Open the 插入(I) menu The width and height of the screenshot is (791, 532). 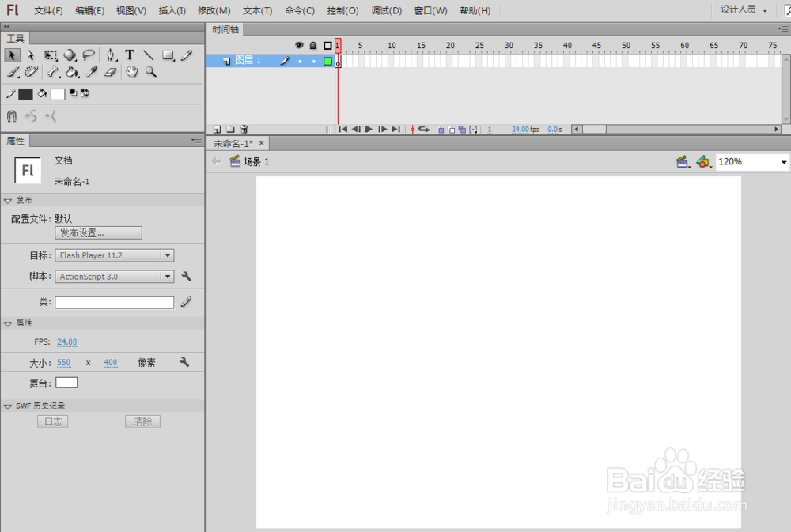pyautogui.click(x=172, y=10)
